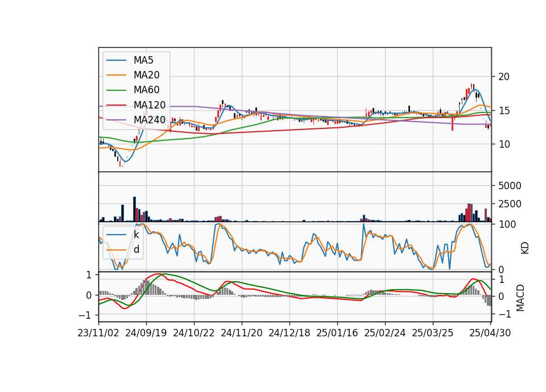
Task: Click the d legend entry in KD panel
Action: point(136,249)
